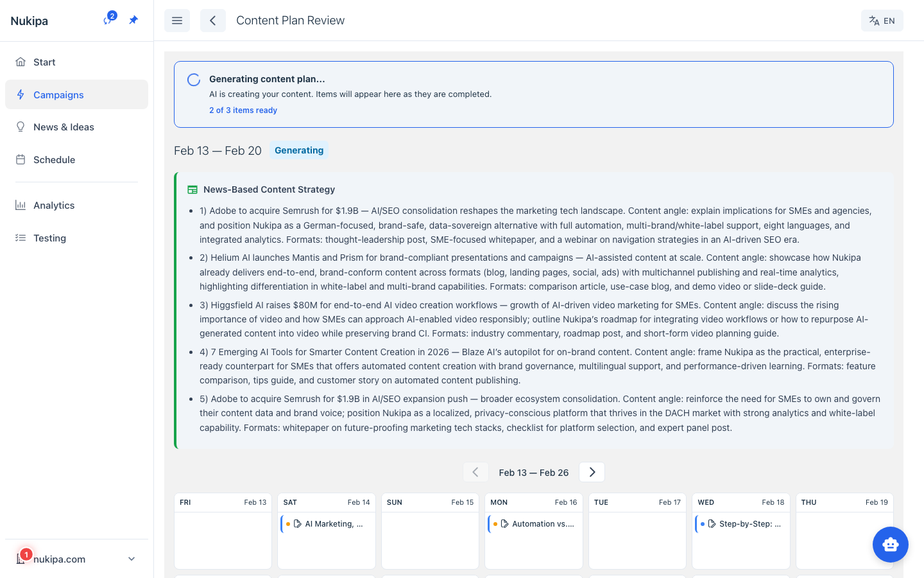Click the Analytics bar chart icon

tap(21, 206)
